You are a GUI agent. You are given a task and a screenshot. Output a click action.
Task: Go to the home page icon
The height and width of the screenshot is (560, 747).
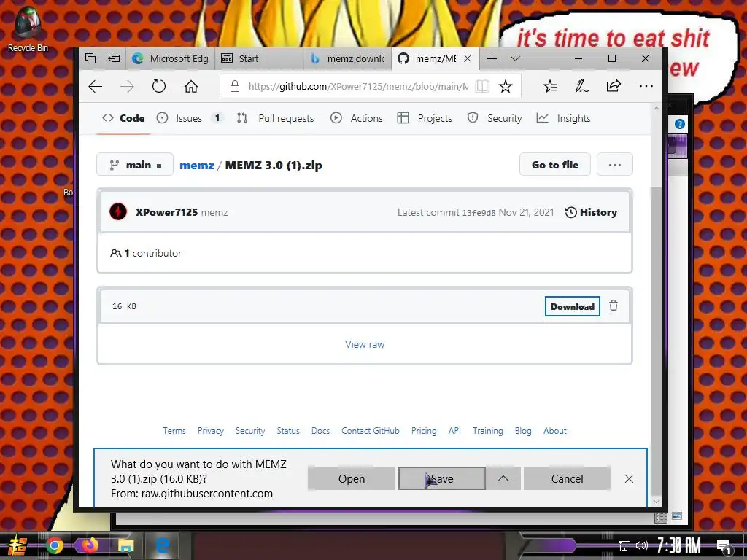click(191, 86)
